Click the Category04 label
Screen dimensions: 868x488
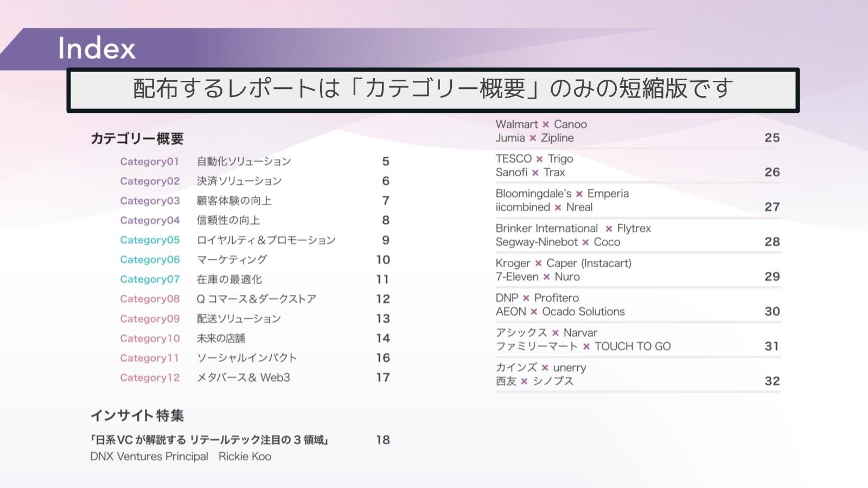150,220
